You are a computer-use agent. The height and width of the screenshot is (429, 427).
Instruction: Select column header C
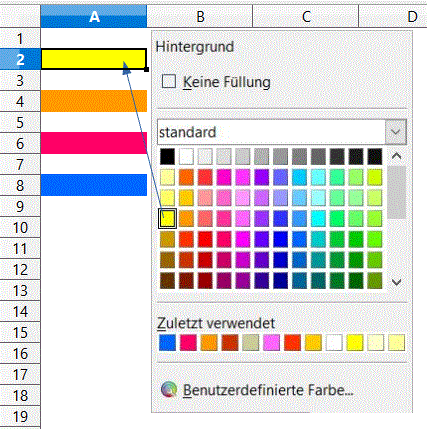[306, 16]
